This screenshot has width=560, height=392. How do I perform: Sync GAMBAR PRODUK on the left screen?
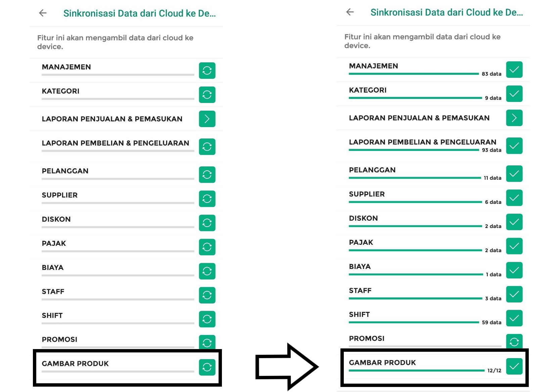[207, 367]
